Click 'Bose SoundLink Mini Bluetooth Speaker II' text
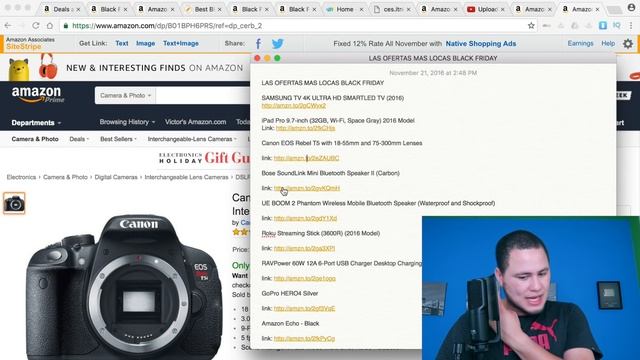The image size is (640, 360). pos(318,173)
